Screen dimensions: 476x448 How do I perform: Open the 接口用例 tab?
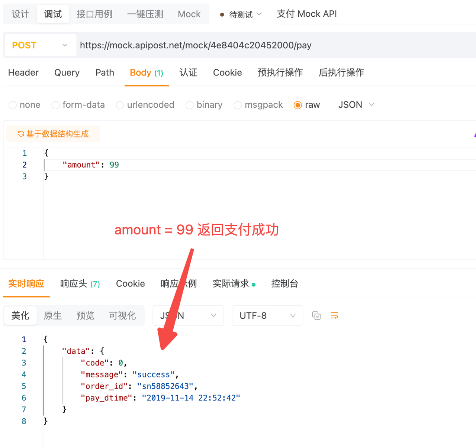point(94,14)
